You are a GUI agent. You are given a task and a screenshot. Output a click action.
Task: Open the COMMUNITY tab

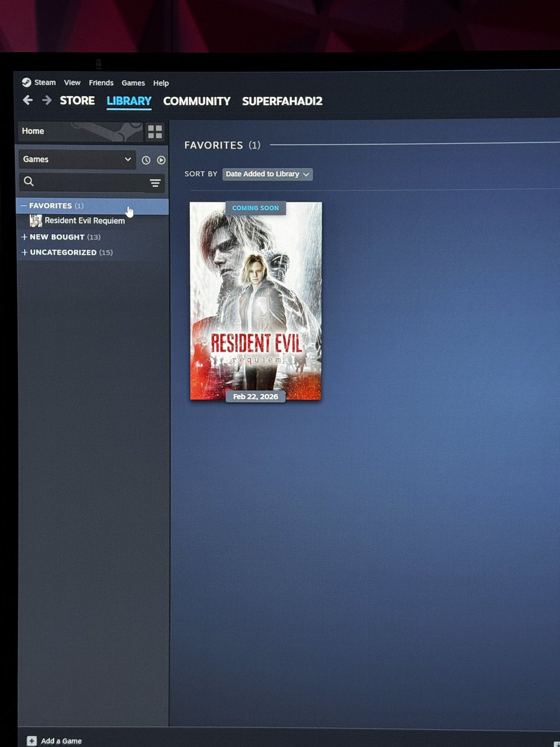pos(197,101)
